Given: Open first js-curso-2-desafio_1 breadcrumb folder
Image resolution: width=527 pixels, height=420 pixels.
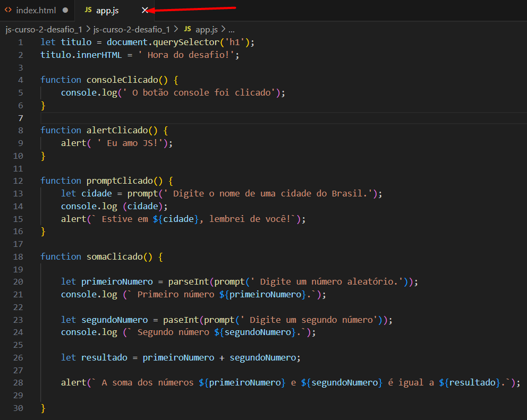Looking at the screenshot, I should [x=44, y=30].
